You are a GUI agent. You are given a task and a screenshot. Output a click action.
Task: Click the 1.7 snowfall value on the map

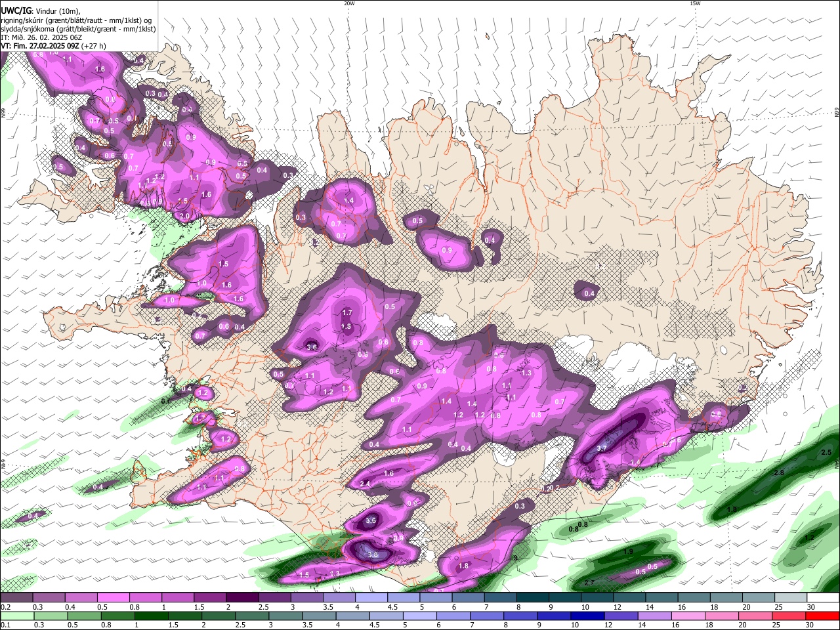tap(347, 313)
